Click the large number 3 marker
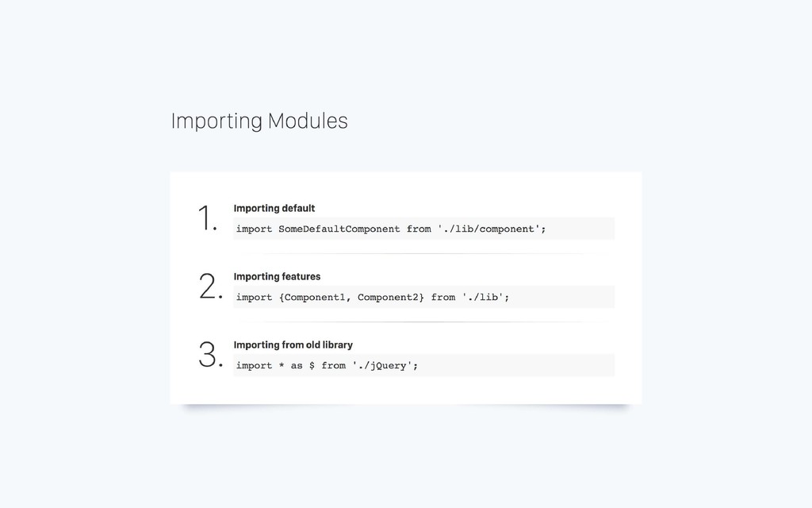 tap(210, 355)
